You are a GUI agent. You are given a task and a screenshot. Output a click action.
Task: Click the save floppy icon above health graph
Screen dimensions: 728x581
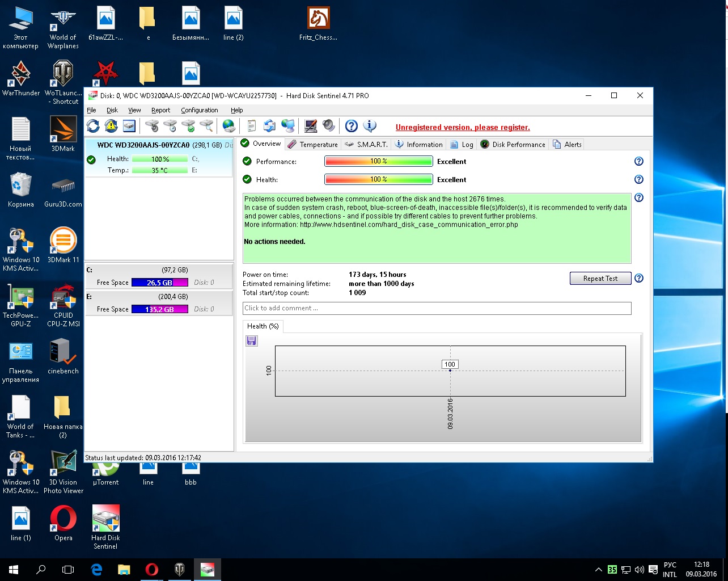coord(252,340)
